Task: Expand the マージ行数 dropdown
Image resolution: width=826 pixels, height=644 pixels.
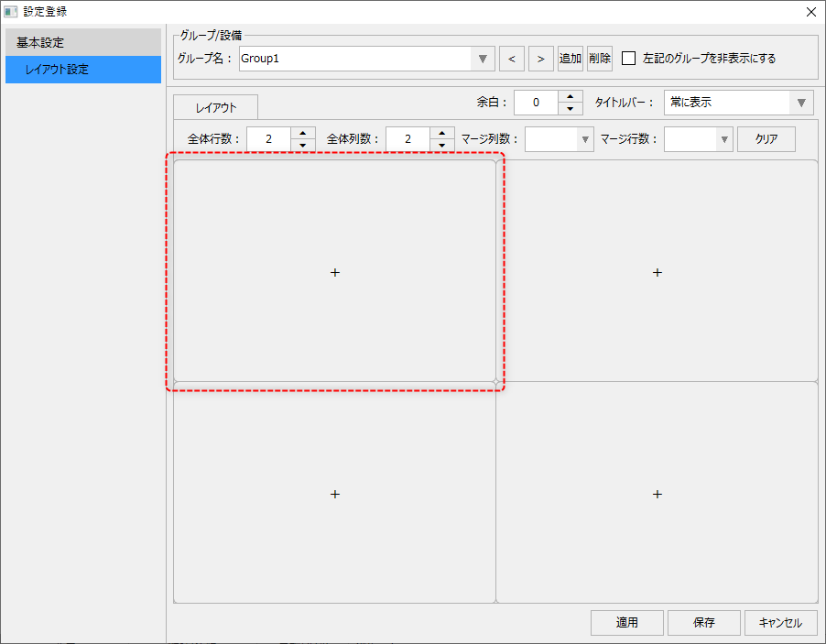Action: click(723, 138)
